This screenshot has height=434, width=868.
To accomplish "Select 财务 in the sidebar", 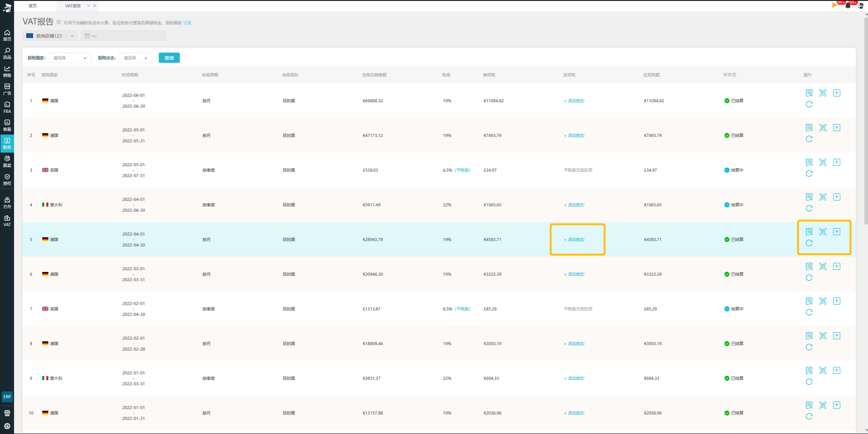I will pos(7,144).
